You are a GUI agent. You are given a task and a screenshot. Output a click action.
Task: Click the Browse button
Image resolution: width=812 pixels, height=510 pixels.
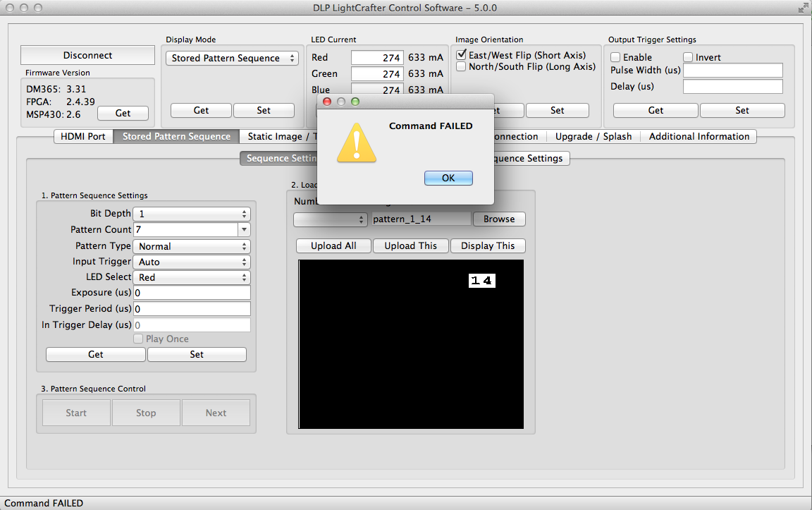point(499,219)
